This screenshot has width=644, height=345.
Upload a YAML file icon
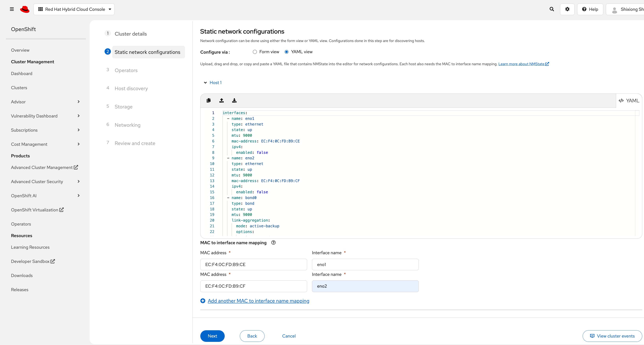click(222, 100)
